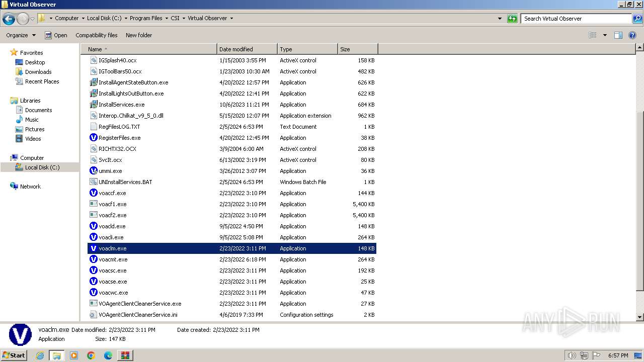The height and width of the screenshot is (362, 644).
Task: Select the InstallAgentStateButton.exe icon
Action: tap(93, 82)
